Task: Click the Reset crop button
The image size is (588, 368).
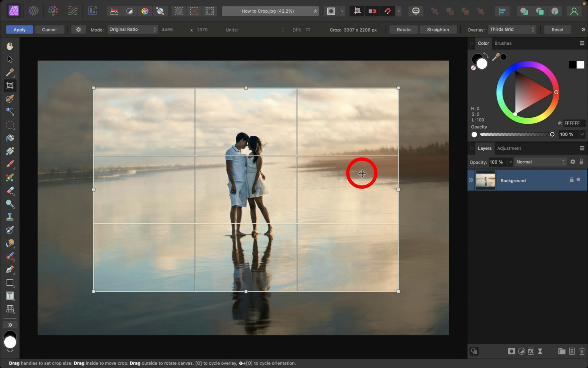Action: [557, 30]
